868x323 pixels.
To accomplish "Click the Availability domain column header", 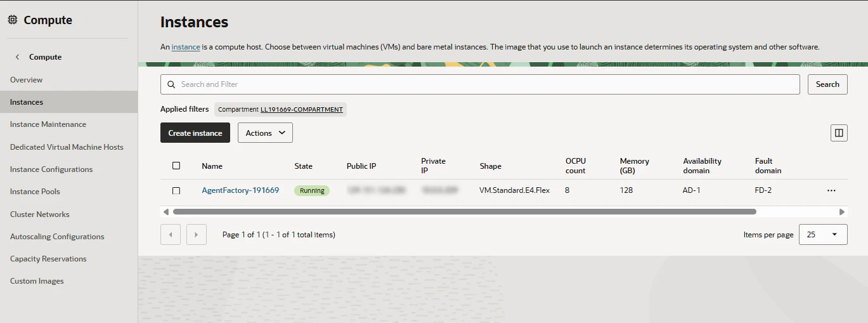I will point(703,166).
